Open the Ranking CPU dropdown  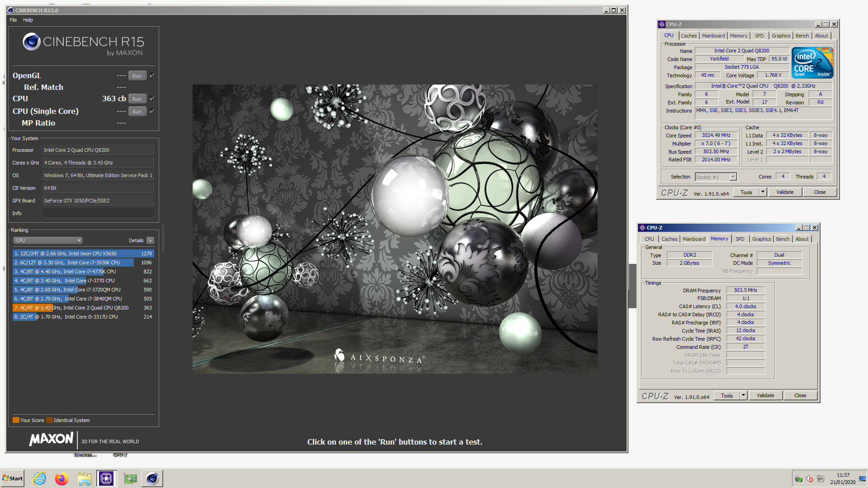[47, 240]
